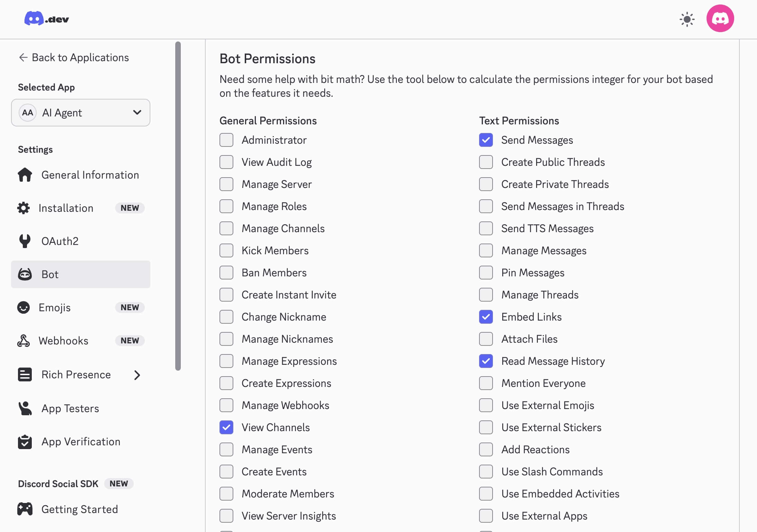Open the App Verification page
The image size is (757, 532).
(x=81, y=441)
